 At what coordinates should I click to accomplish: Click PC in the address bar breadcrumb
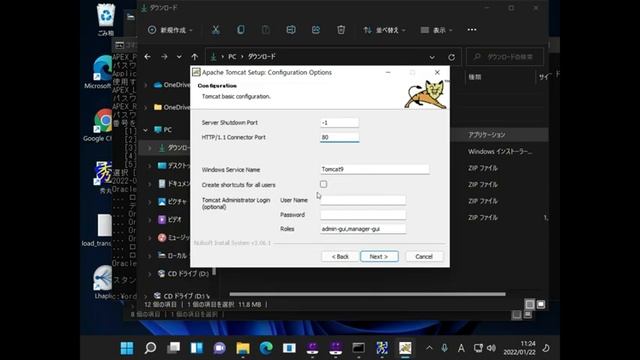point(232,57)
